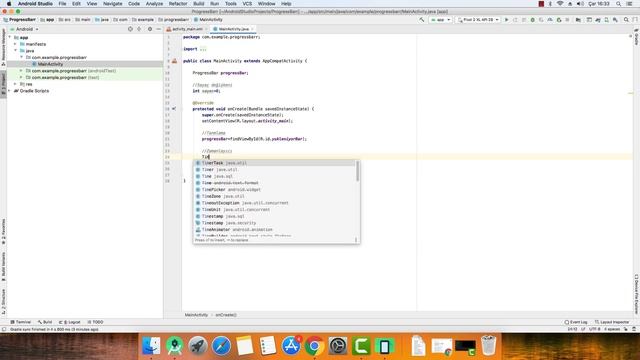This screenshot has height=360, width=640.
Task: Open the Navigate menu
Action: [112, 4]
